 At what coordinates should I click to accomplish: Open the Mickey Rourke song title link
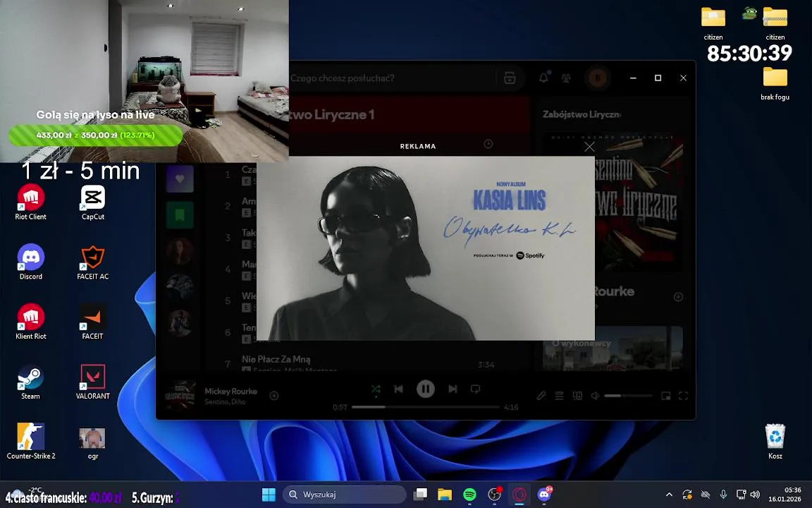point(230,392)
